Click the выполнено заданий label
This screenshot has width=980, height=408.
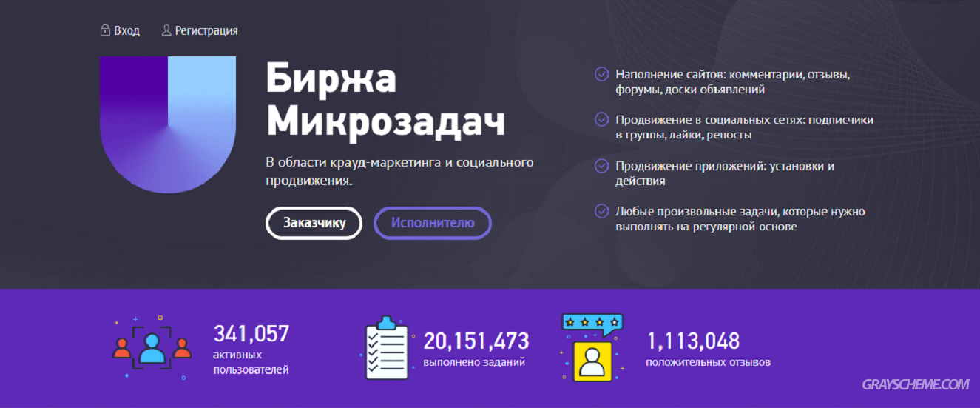474,363
